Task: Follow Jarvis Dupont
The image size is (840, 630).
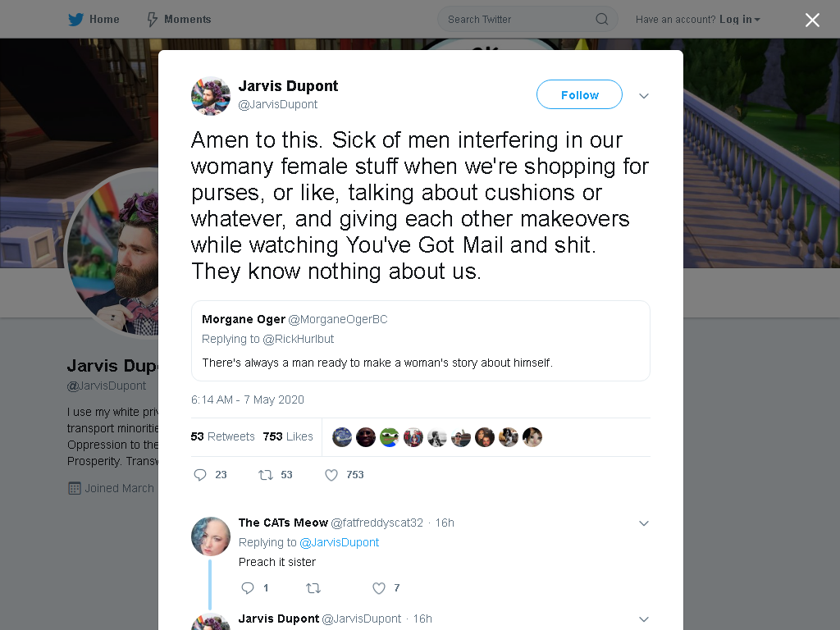Action: click(579, 95)
